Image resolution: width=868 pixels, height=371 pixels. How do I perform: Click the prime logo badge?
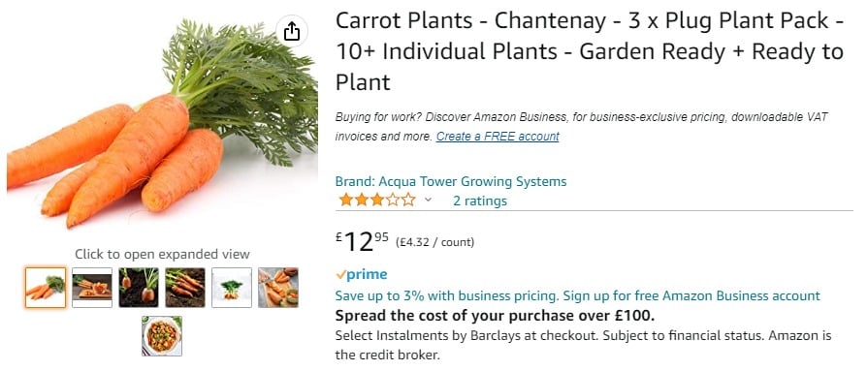coord(362,274)
